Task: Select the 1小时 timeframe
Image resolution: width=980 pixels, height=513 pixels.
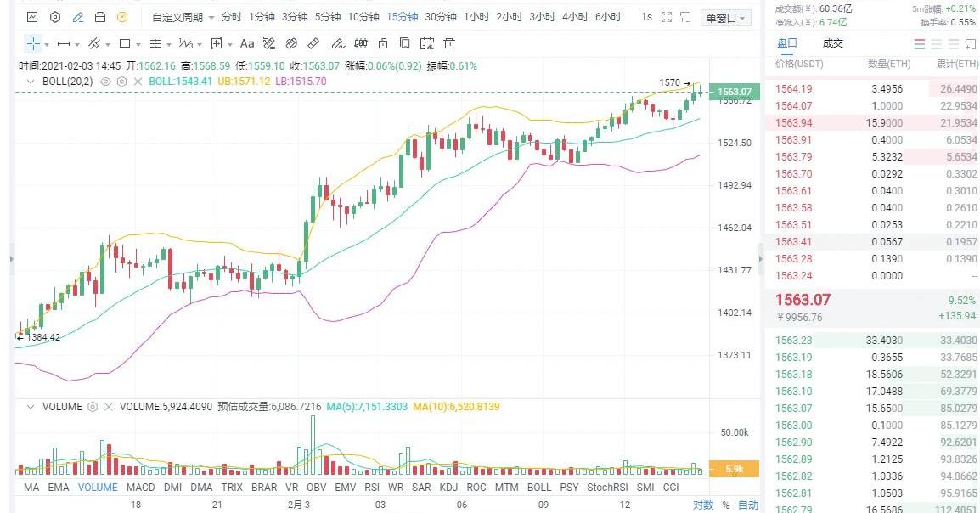Action: click(476, 17)
